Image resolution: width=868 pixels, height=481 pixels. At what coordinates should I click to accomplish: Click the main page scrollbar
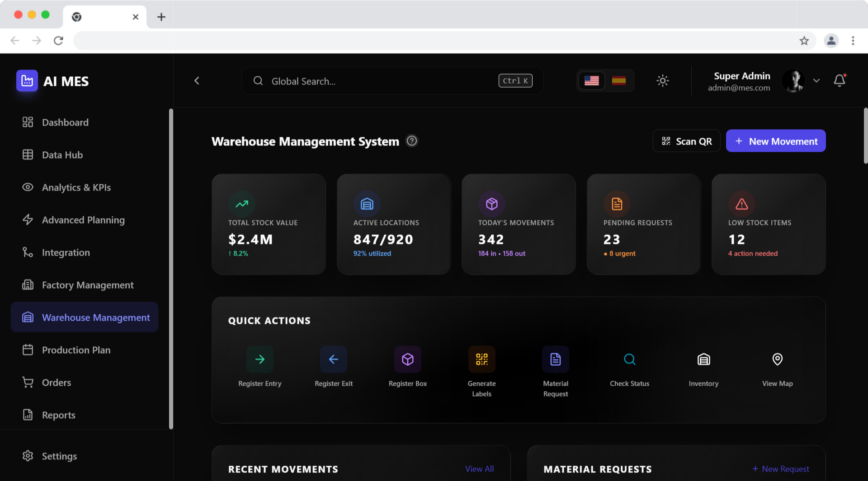(865, 135)
